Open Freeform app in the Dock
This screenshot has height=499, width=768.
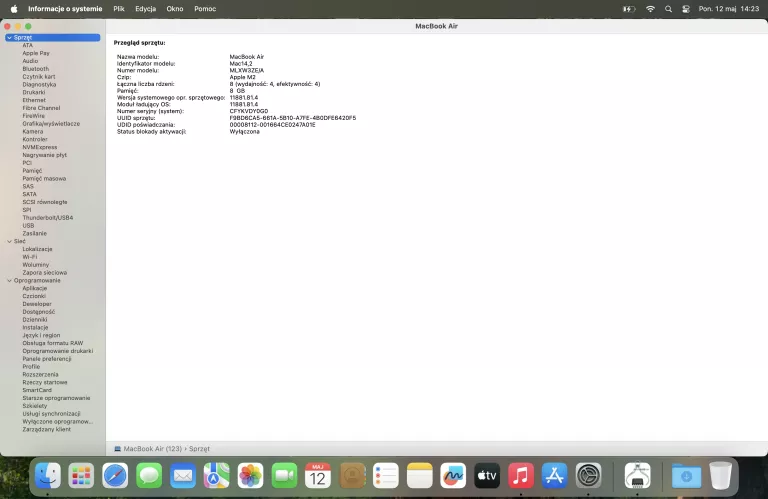(453, 475)
